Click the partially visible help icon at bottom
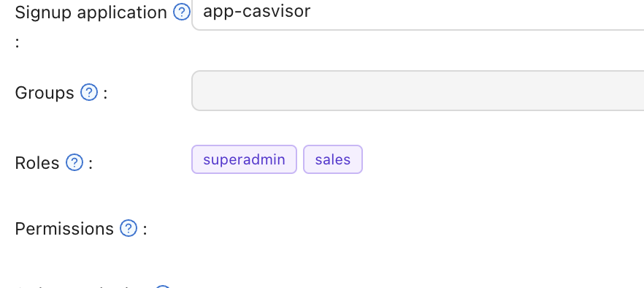644x288 pixels. [x=164, y=287]
